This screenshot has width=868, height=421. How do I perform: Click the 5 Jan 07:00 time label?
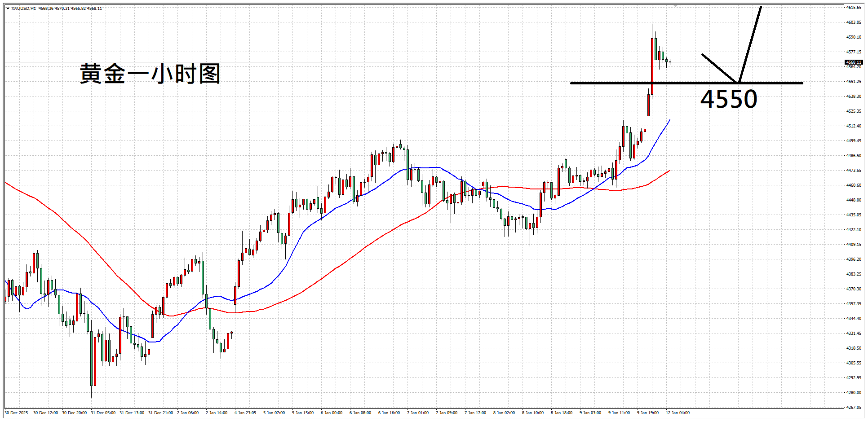click(274, 413)
